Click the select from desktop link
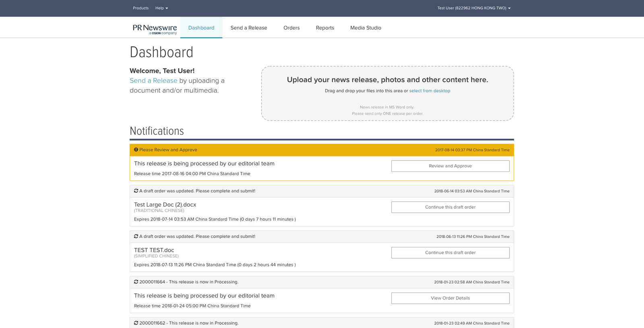Image resolution: width=644 pixels, height=328 pixels. point(429,91)
